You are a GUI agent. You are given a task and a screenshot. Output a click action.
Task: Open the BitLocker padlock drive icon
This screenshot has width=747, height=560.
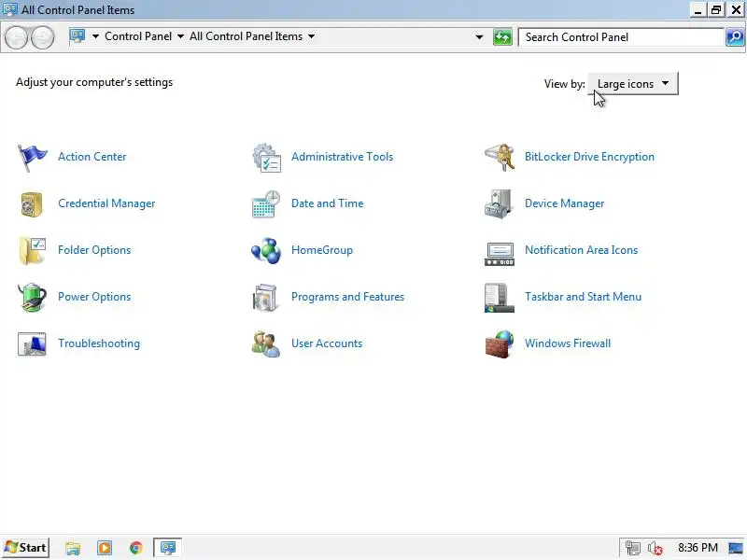500,157
